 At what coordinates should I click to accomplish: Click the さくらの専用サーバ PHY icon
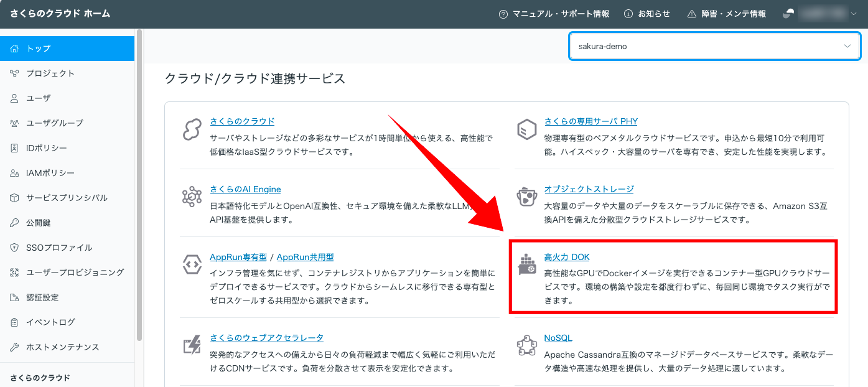[x=526, y=130]
